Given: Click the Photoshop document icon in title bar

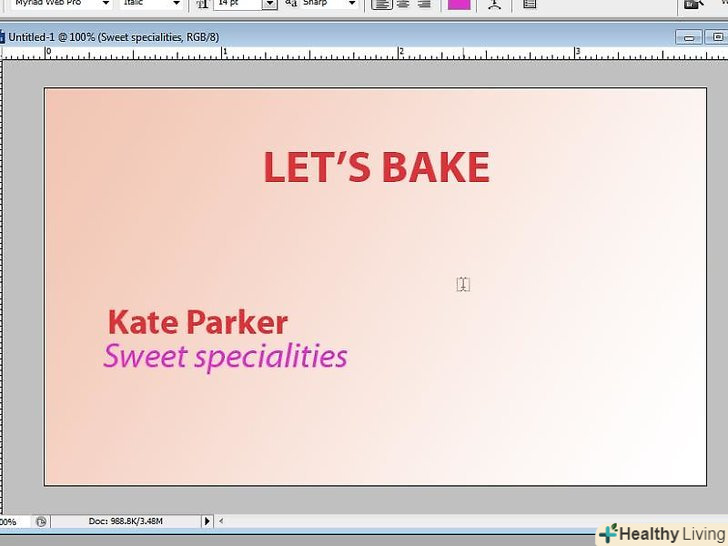Looking at the screenshot, I should [x=2, y=37].
